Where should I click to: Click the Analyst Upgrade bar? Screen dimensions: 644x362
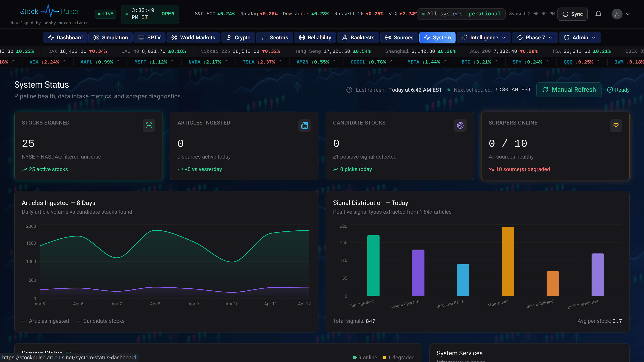pos(418,273)
